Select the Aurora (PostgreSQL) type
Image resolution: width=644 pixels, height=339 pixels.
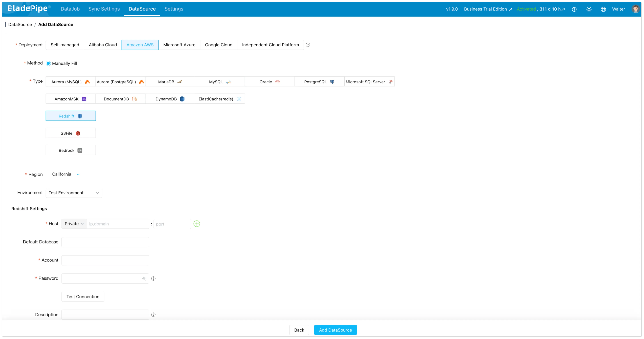click(x=120, y=82)
